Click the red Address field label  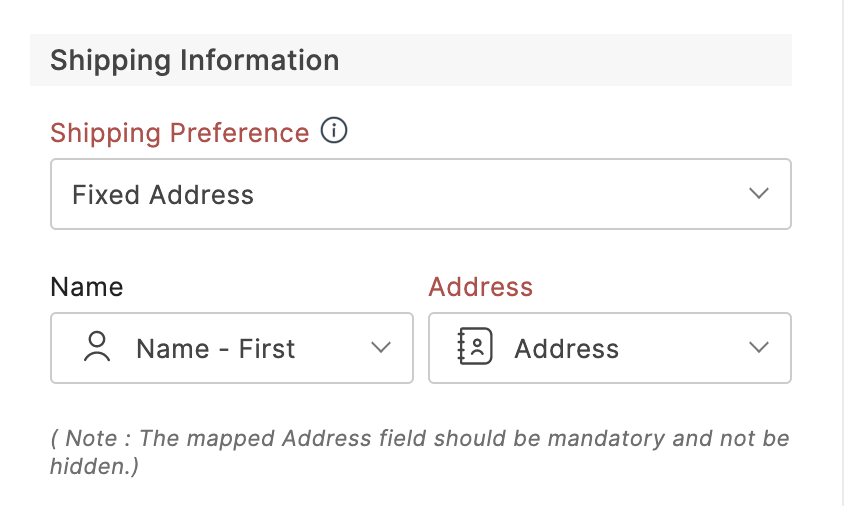click(x=481, y=287)
